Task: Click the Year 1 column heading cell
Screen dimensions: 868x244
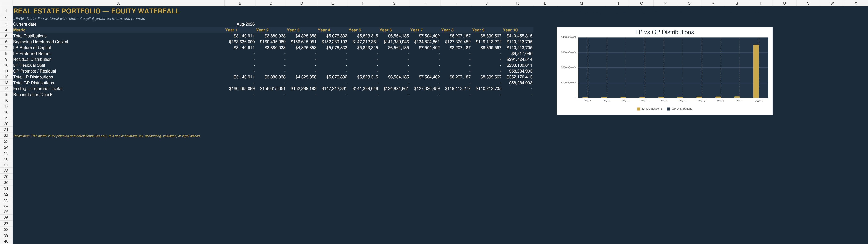Action: pos(240,30)
